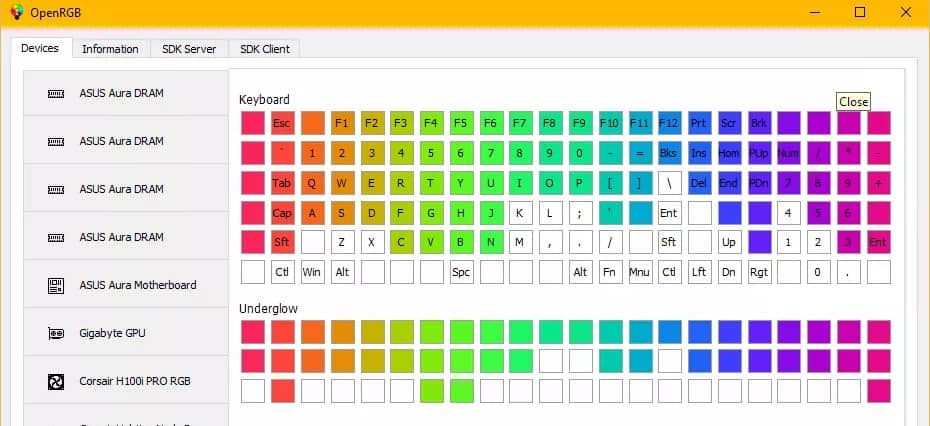Image resolution: width=930 pixels, height=426 pixels.
Task: Select the Up arrow key LED
Action: [x=730, y=242]
